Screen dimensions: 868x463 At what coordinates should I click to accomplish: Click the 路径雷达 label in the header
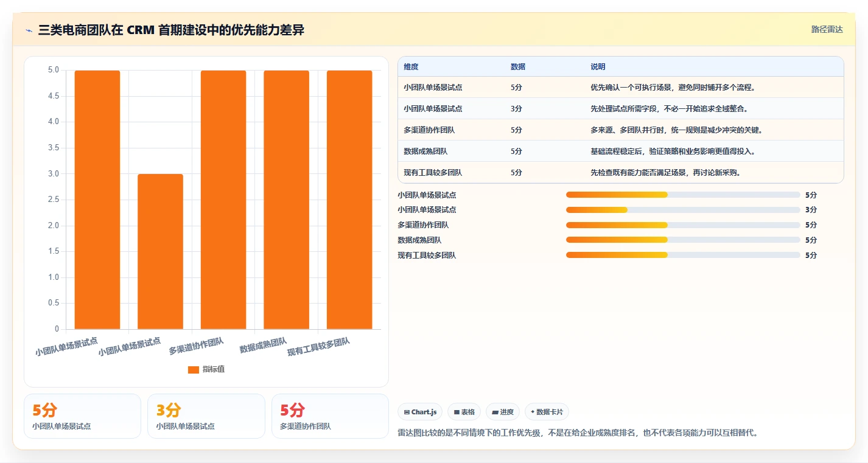(827, 29)
